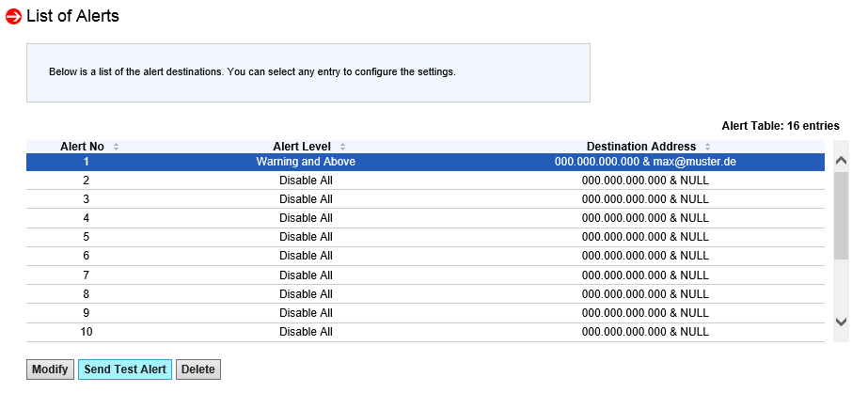868x393 pixels.
Task: Click the red arrow List of Alerts icon
Action: click(13, 17)
